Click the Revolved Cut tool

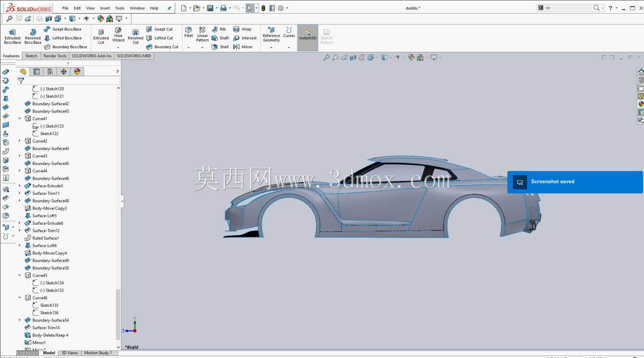coord(136,36)
